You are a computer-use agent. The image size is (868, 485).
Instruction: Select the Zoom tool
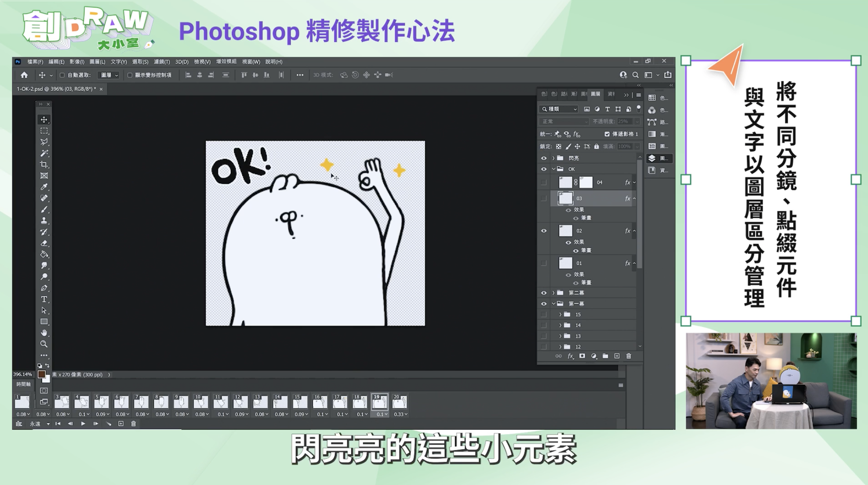click(x=44, y=344)
